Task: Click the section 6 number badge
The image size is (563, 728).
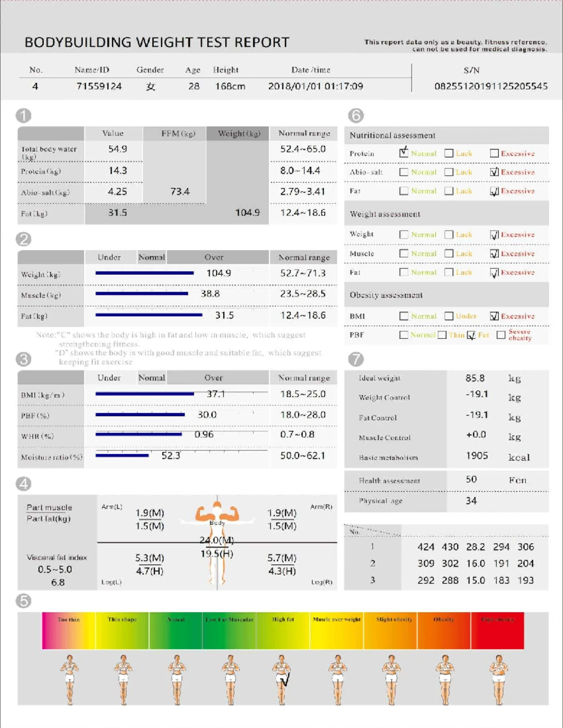Action: (x=356, y=115)
